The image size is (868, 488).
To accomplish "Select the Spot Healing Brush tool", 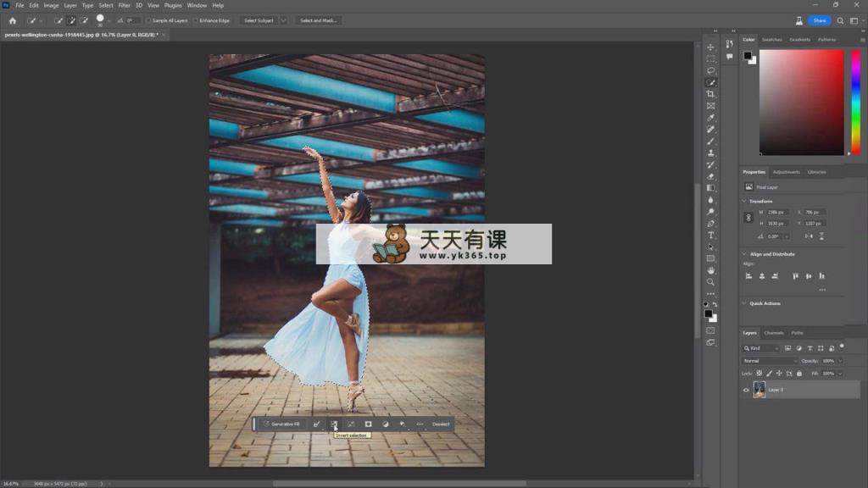I will [711, 130].
